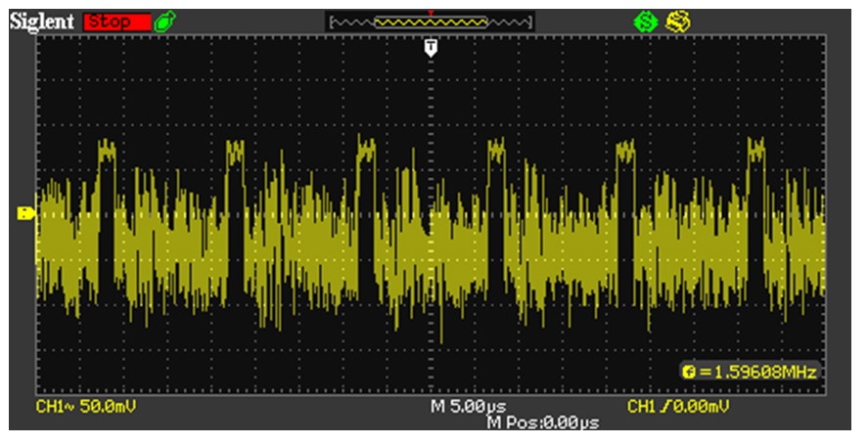Screen dimensions: 868x445
Task: Click the M 5.00µs timebase readout
Action: [468, 405]
